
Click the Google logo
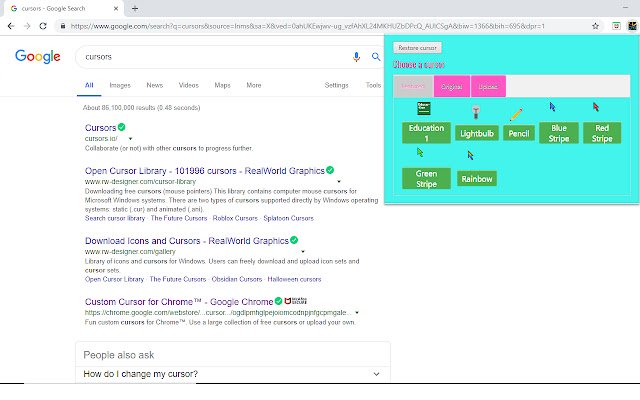[38, 57]
